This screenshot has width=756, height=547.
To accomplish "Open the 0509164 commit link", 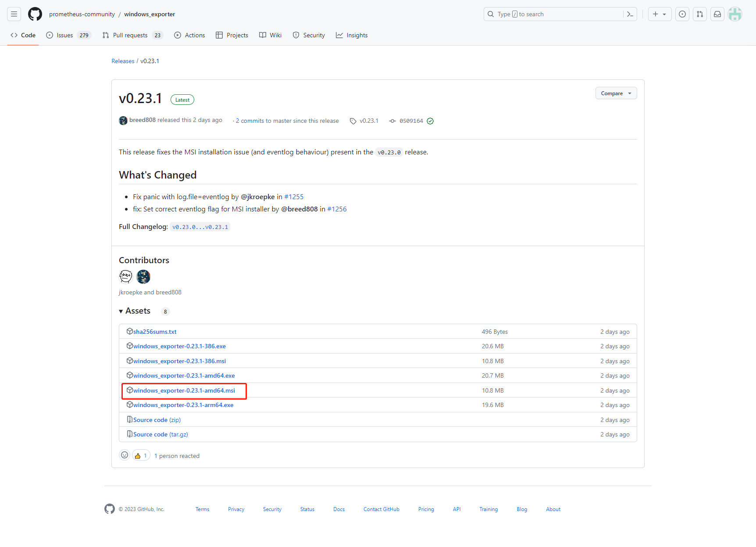I will pos(411,121).
